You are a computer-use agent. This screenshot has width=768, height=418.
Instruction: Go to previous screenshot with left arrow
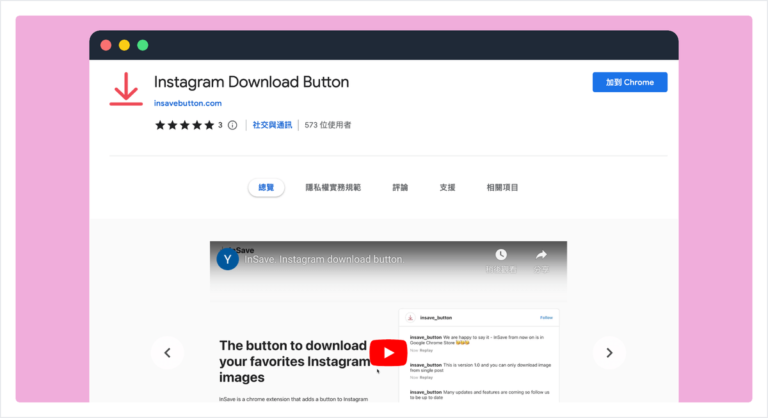click(168, 353)
